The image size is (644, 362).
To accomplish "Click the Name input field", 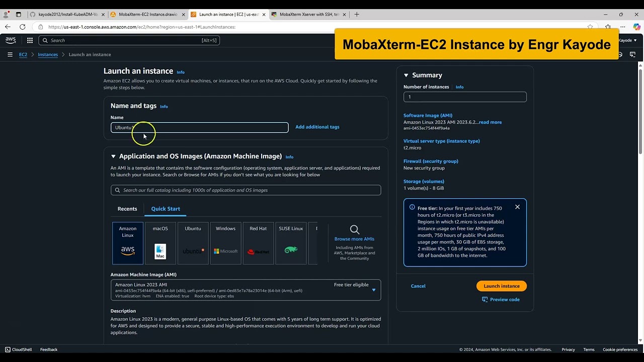I will click(200, 127).
